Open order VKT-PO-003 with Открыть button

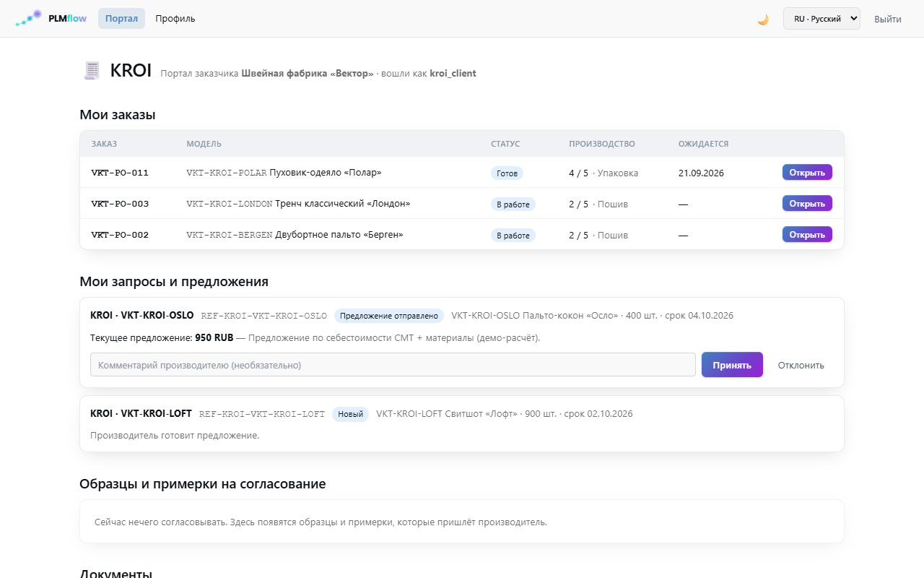click(807, 203)
